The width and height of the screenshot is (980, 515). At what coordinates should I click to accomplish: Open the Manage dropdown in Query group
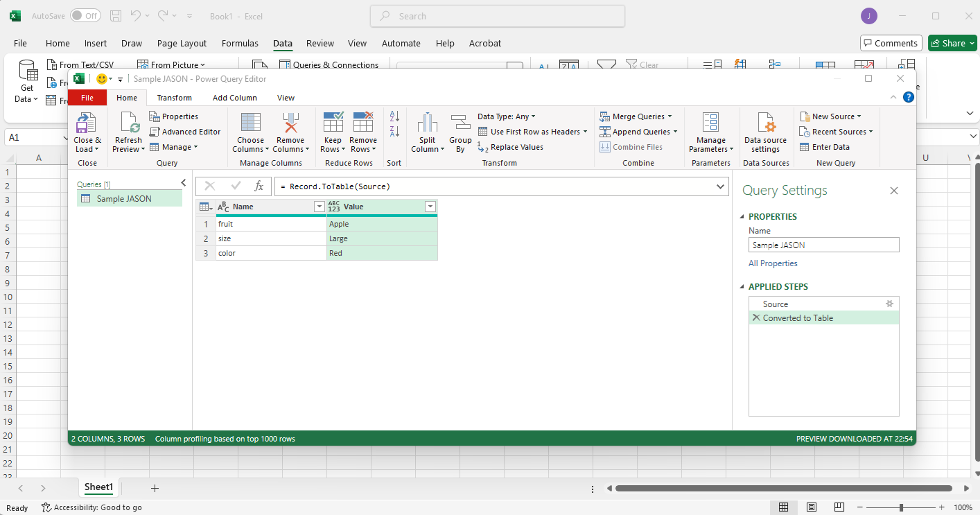174,147
